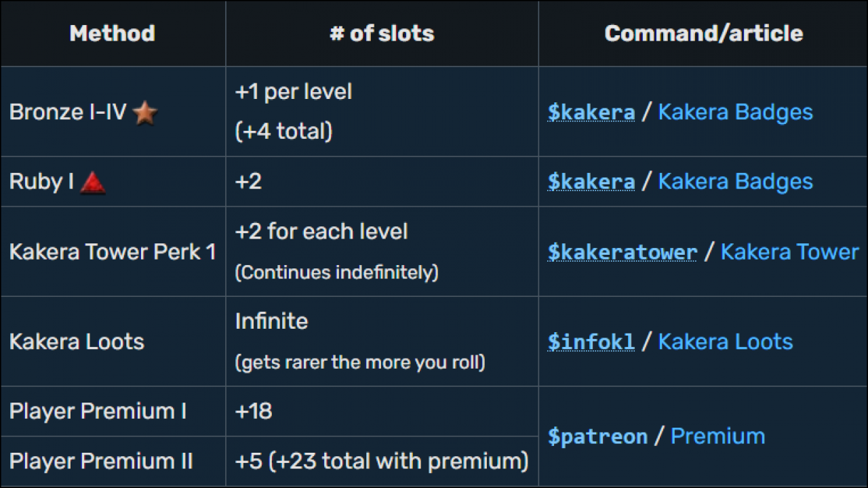
Task: Click the $patreon command text
Action: pos(597,436)
